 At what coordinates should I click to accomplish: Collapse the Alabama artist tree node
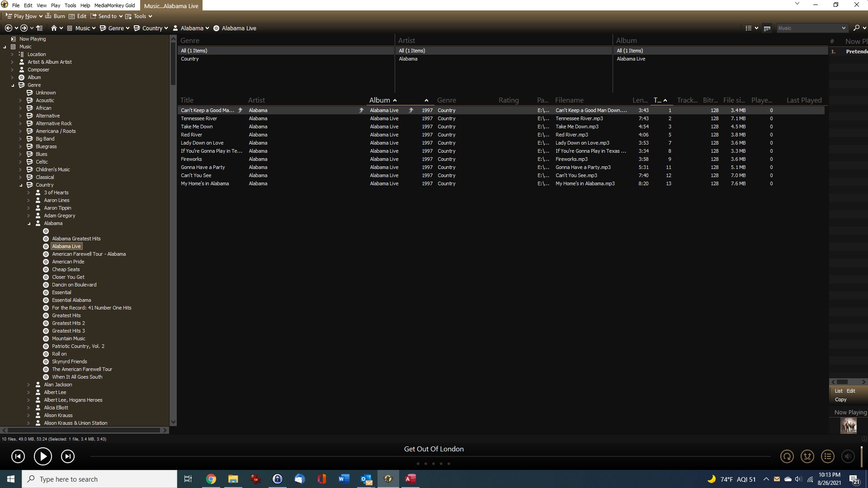pyautogui.click(x=29, y=223)
